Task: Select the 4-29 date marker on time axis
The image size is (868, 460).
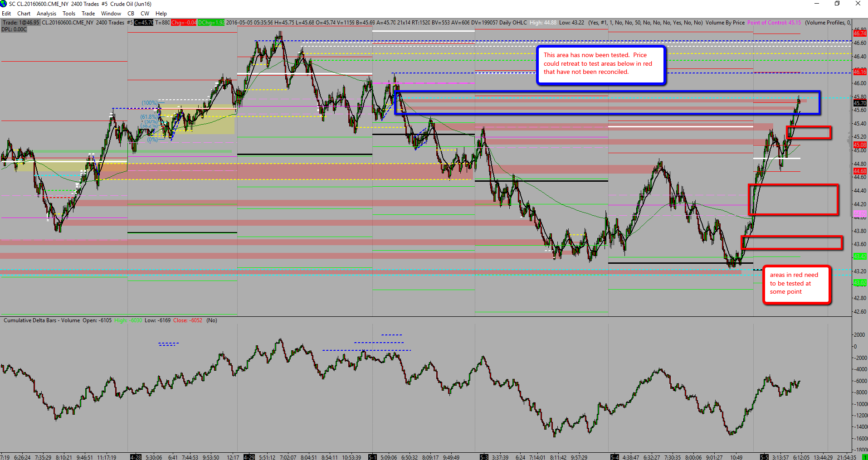Action: [249, 457]
